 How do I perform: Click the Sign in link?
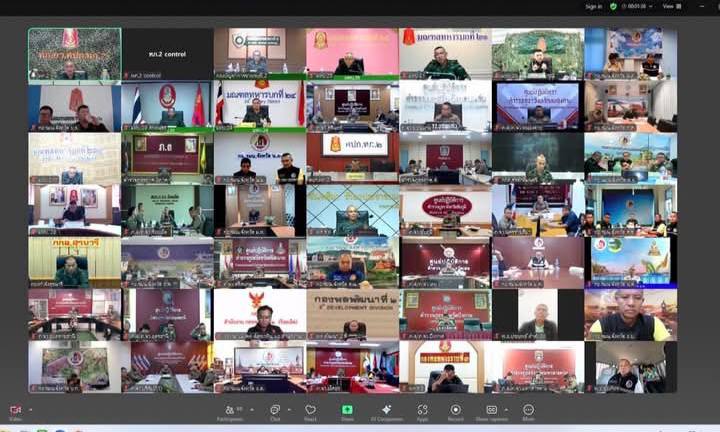tap(594, 6)
